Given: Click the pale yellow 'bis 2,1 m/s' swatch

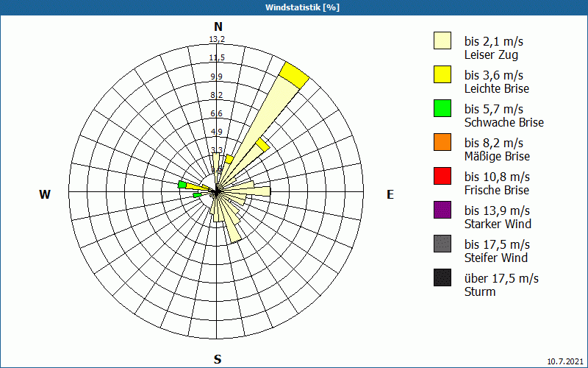Looking at the screenshot, I should tap(442, 40).
